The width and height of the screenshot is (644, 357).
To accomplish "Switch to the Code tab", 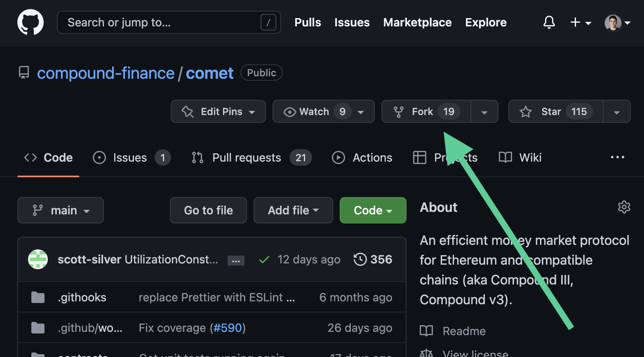I will (x=48, y=157).
